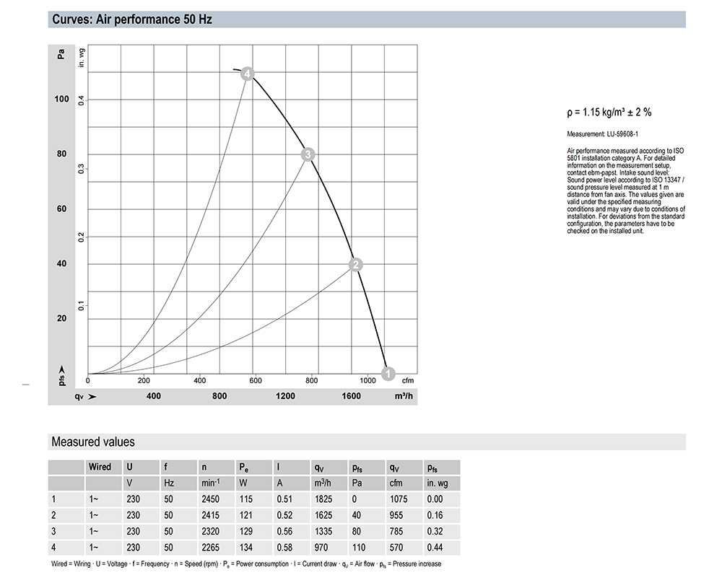The image size is (722, 588).
Task: Select operating point marker 3 on the curve
Action: 308,154
